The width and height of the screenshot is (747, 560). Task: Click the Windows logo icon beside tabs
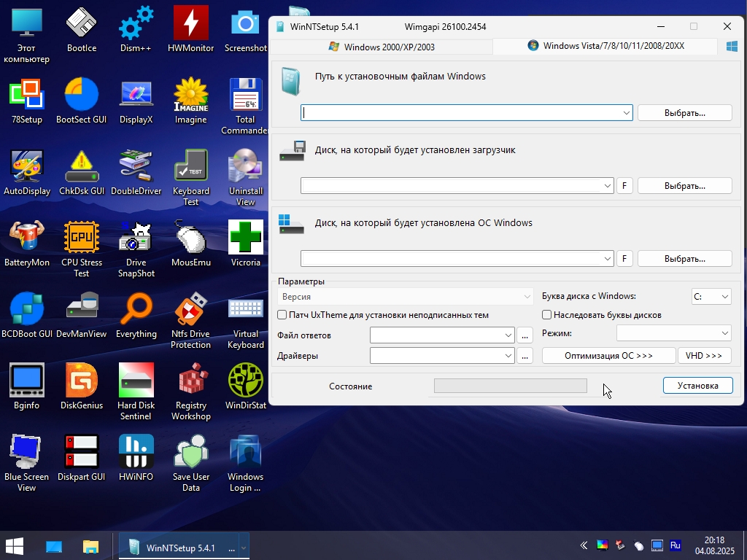[732, 46]
